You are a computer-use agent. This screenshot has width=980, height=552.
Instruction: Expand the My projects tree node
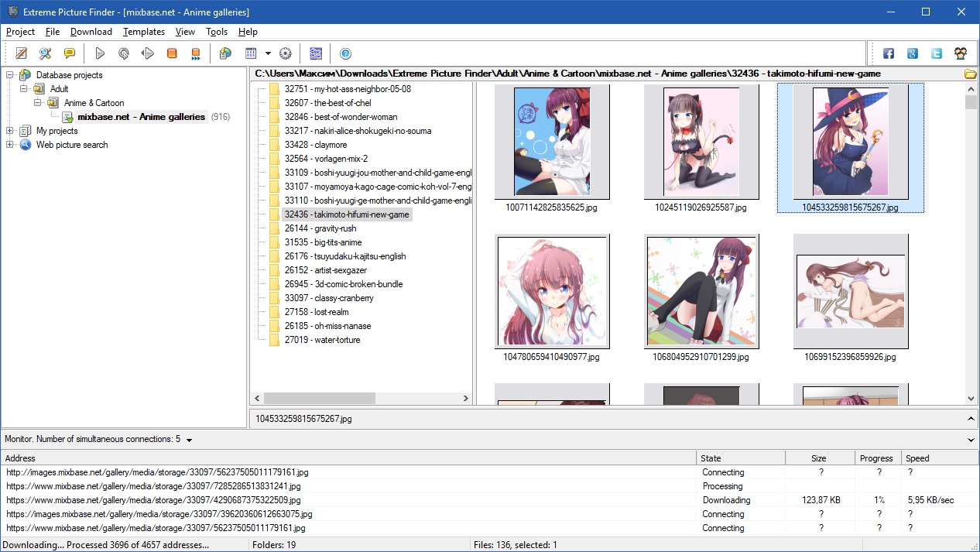coord(10,131)
